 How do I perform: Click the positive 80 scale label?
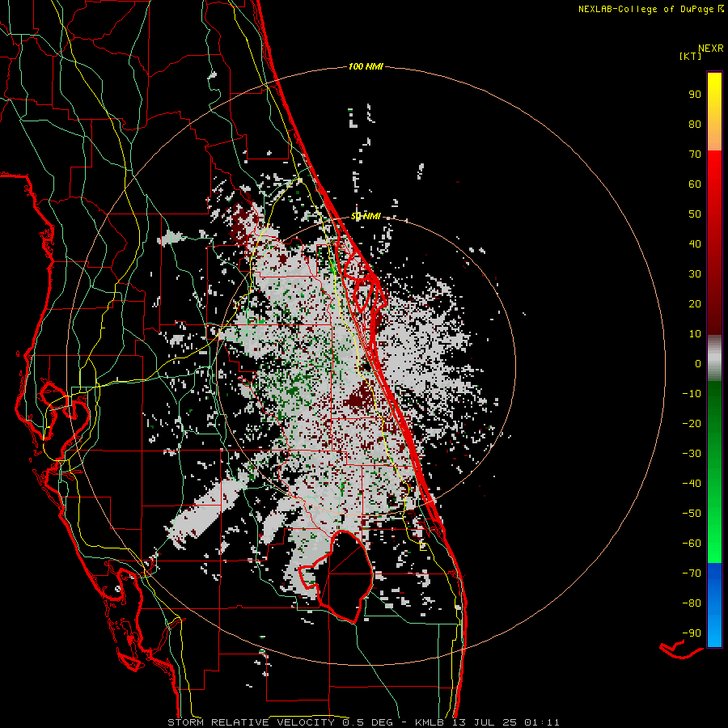[695, 124]
